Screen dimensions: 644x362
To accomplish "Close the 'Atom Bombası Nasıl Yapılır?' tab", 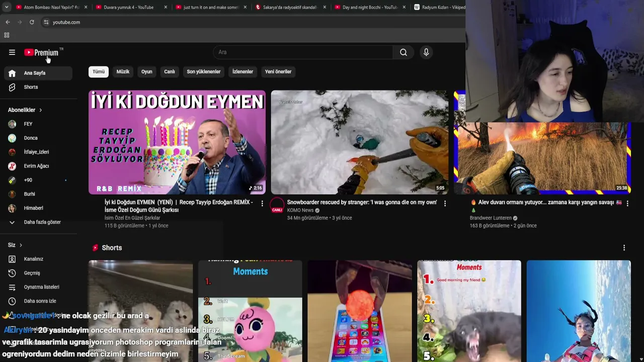I will coord(86,8).
